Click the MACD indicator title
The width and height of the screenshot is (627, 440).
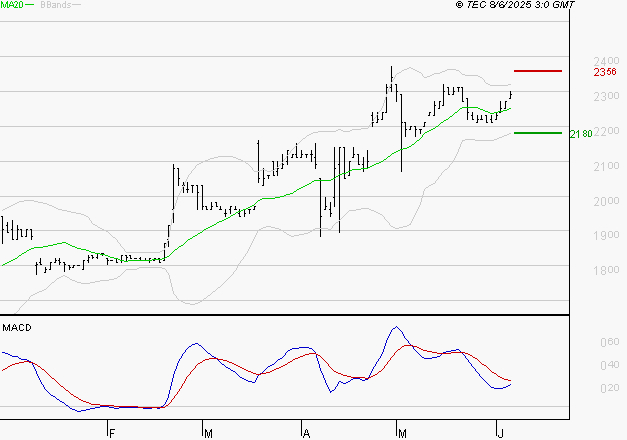(x=17, y=327)
